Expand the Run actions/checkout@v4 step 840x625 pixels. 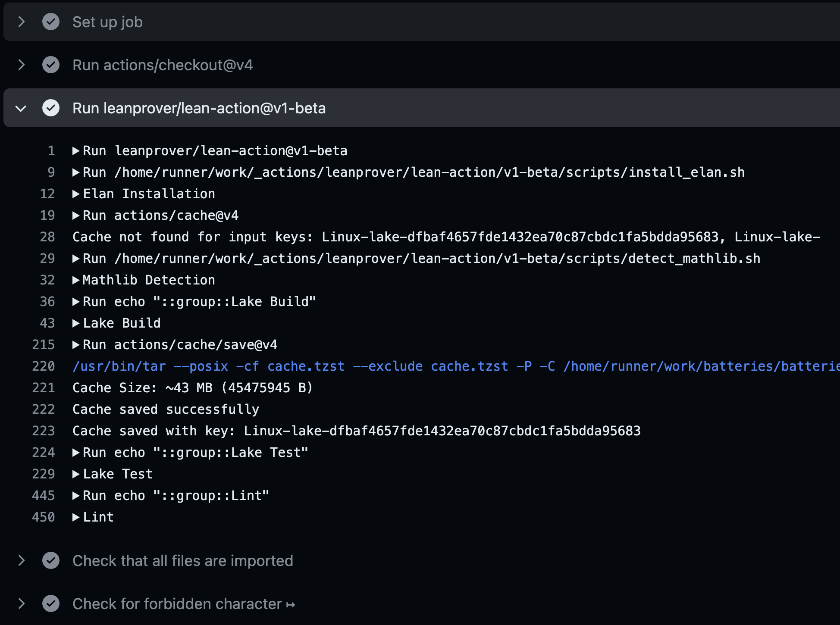(x=21, y=65)
